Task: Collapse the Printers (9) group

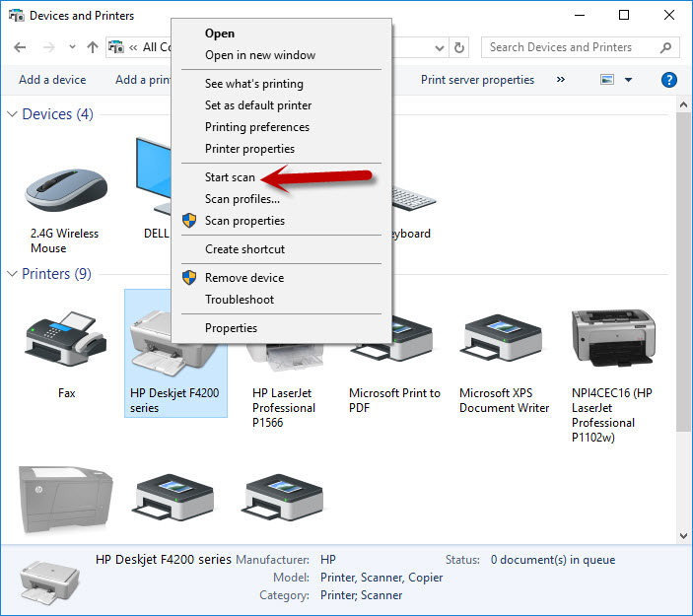Action: click(x=13, y=274)
